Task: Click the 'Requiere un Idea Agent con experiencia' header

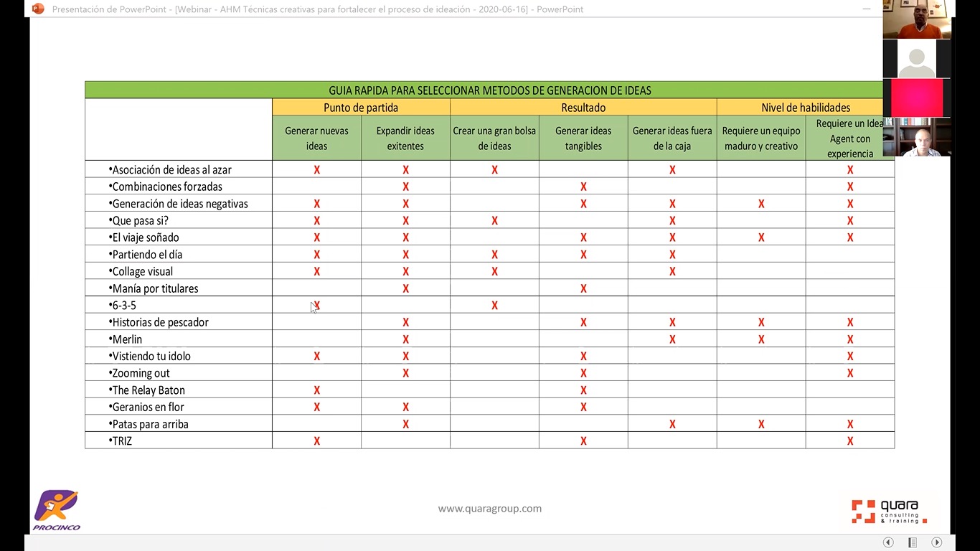Action: (850, 138)
